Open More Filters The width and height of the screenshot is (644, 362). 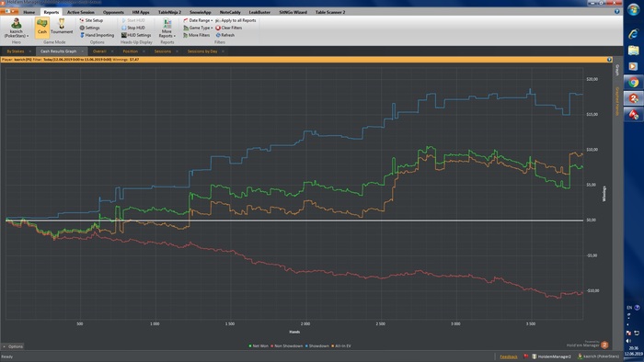[197, 35]
